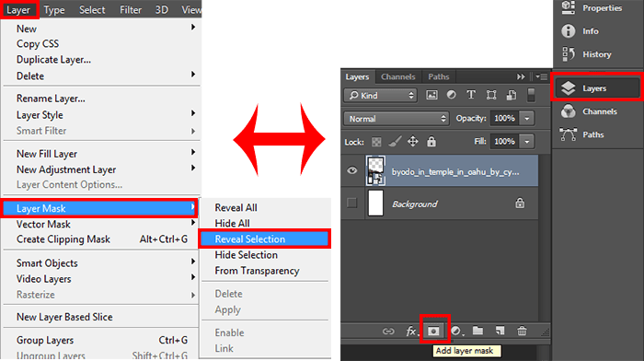Select the Layer Mask menu item

click(99, 208)
